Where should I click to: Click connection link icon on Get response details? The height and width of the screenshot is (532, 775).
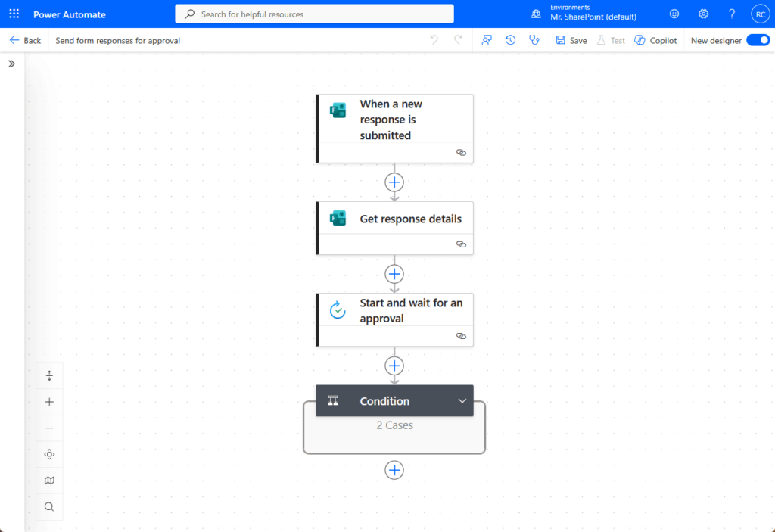(x=461, y=244)
